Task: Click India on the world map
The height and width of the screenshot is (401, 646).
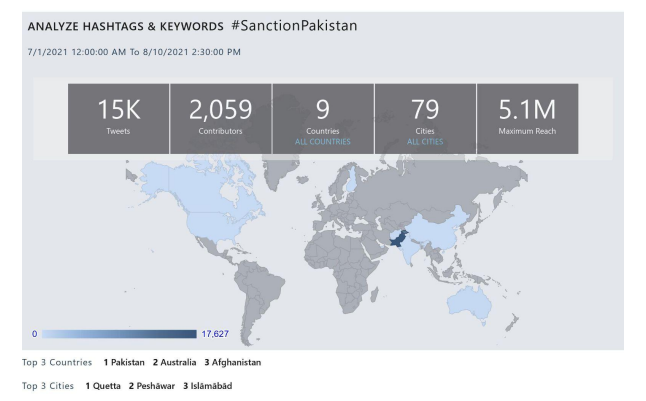Action: [410, 251]
